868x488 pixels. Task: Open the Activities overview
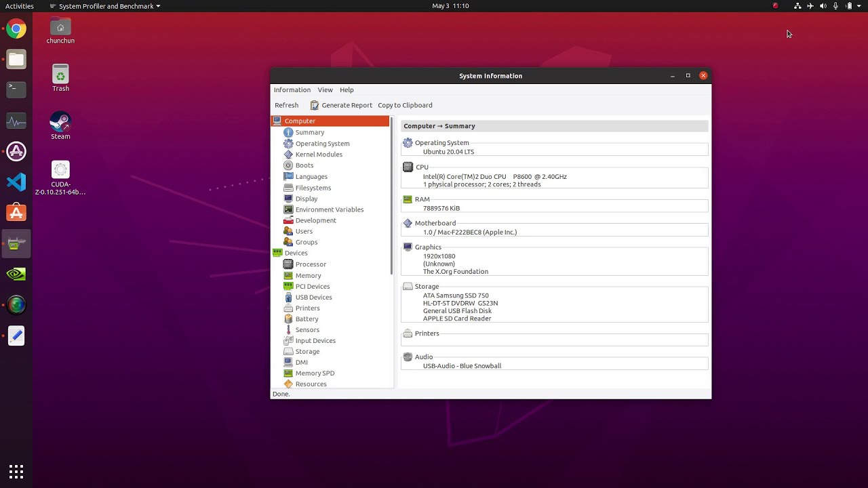19,6
